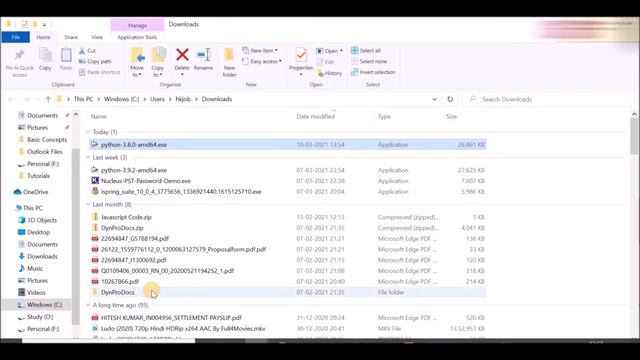Click Copy path command
The image size is (640, 360).
[x=95, y=61]
